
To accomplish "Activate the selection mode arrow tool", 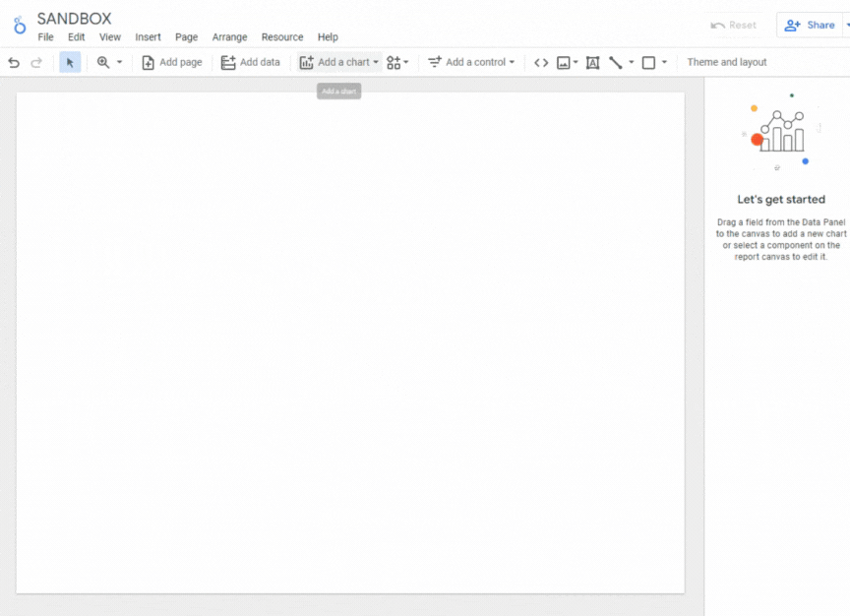I will (x=70, y=62).
